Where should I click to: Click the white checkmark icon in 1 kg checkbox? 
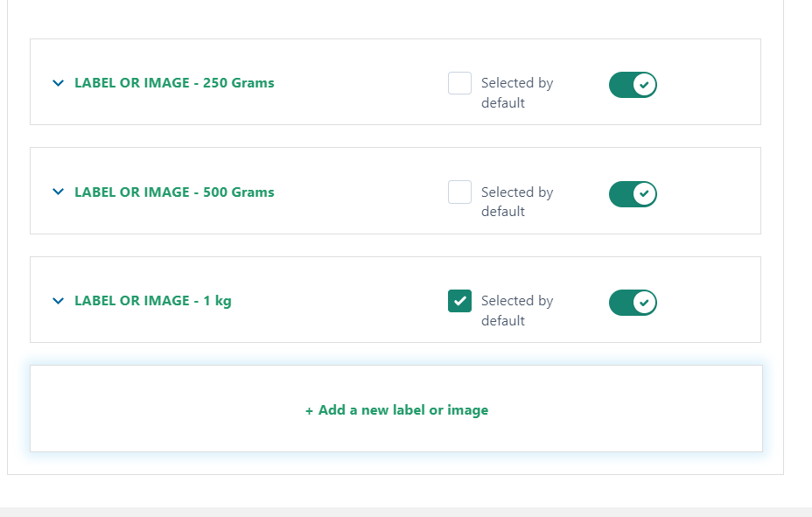coord(459,301)
